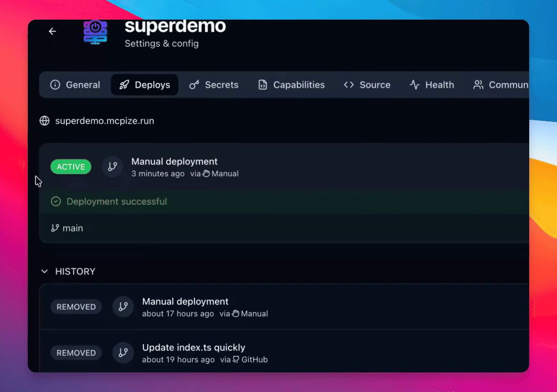The height and width of the screenshot is (392, 557).
Task: Select the Capabilities tab
Action: tap(291, 85)
